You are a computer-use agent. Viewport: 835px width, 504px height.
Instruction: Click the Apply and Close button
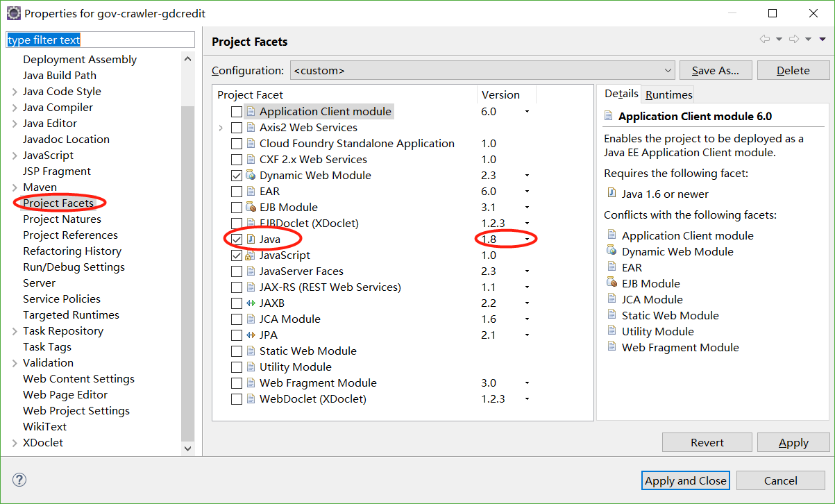pyautogui.click(x=685, y=480)
